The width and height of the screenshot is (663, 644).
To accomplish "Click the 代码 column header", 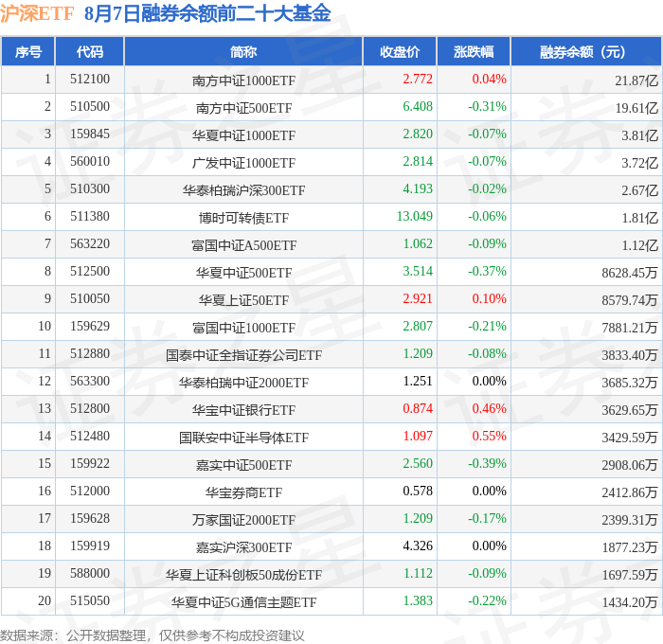I will 90,51.
